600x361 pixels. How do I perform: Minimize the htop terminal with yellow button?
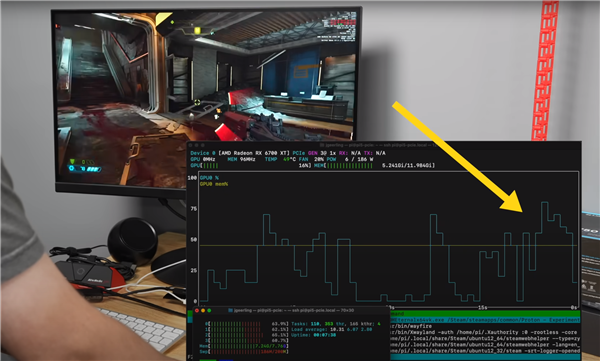tap(203, 310)
